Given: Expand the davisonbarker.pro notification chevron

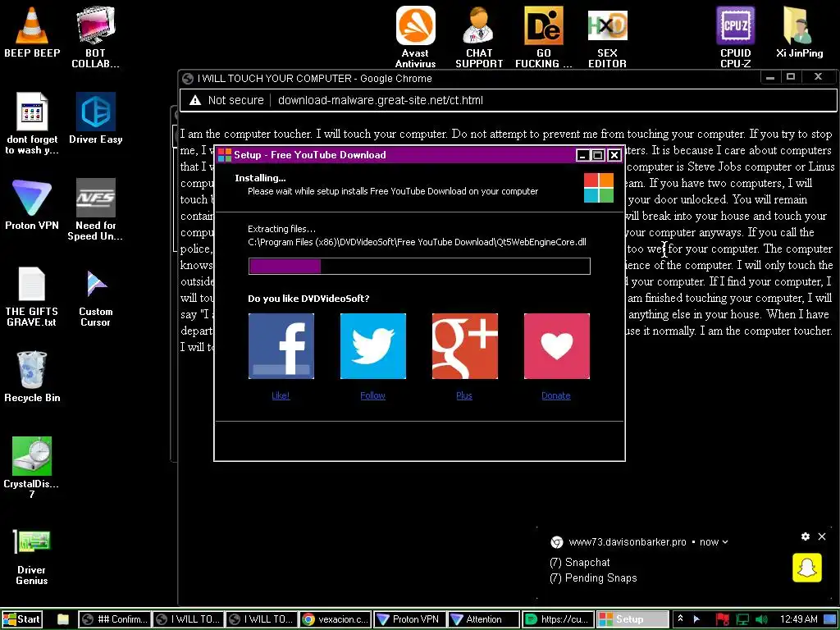Looking at the screenshot, I should 725,542.
